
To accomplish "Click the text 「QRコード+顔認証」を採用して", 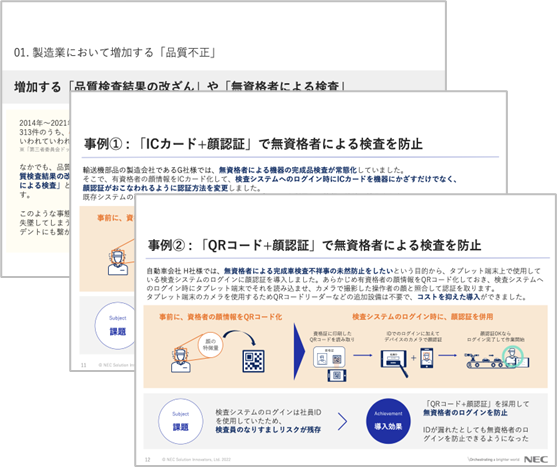I will coord(476,404).
